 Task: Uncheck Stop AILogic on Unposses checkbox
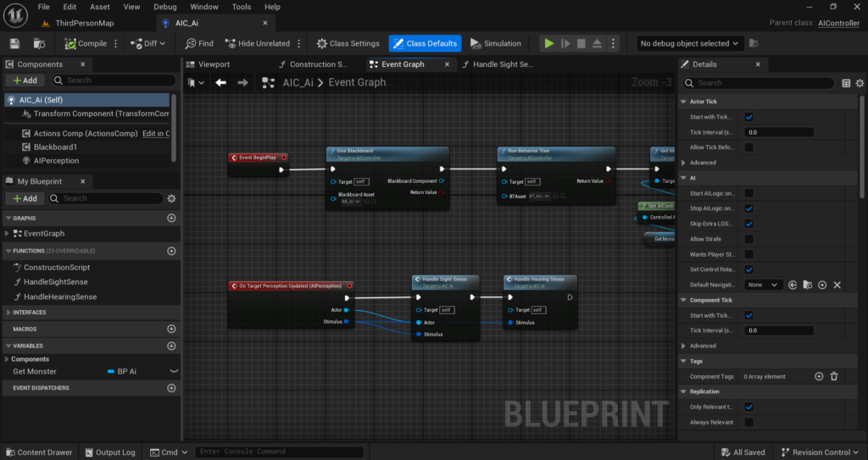(x=748, y=208)
